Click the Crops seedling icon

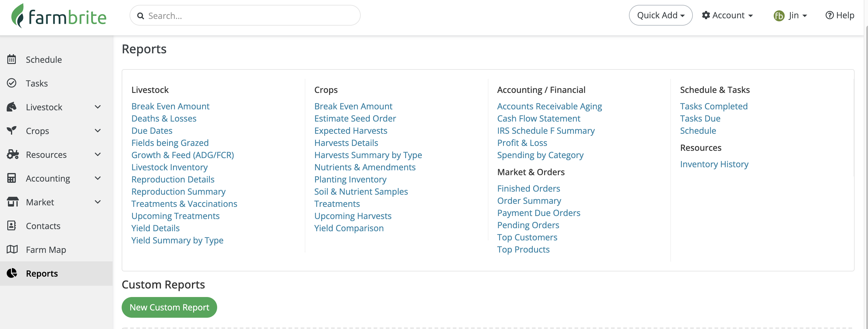[12, 131]
